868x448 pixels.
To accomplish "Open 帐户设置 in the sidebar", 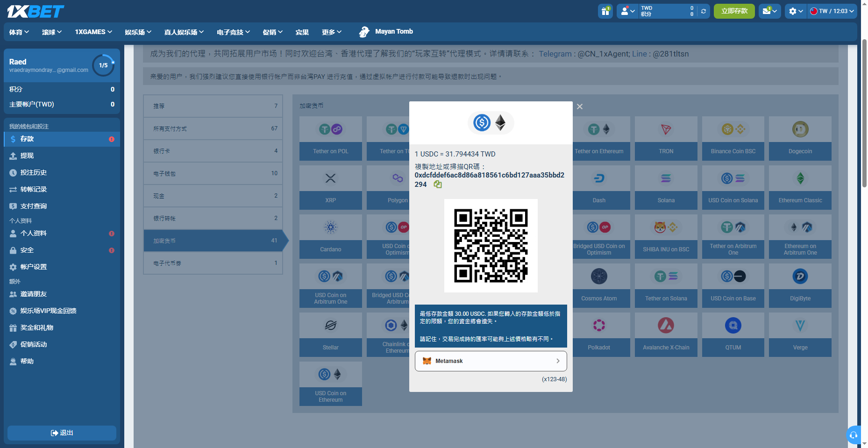I will tap(62, 267).
